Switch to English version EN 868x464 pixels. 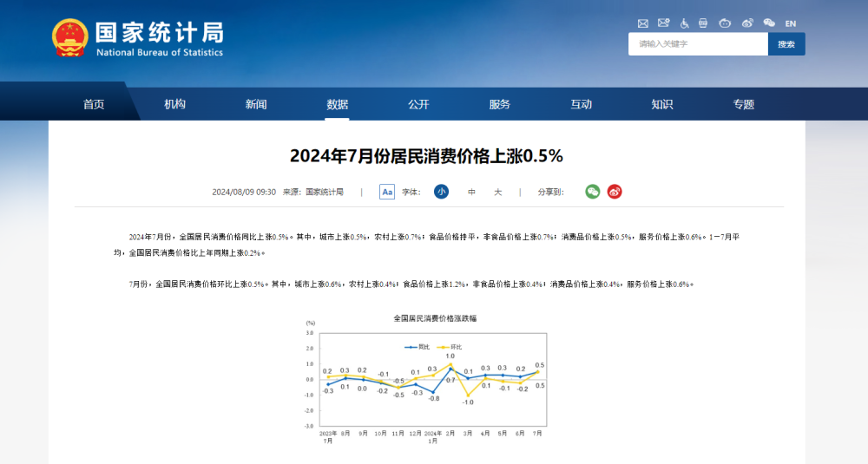pyautogui.click(x=790, y=23)
